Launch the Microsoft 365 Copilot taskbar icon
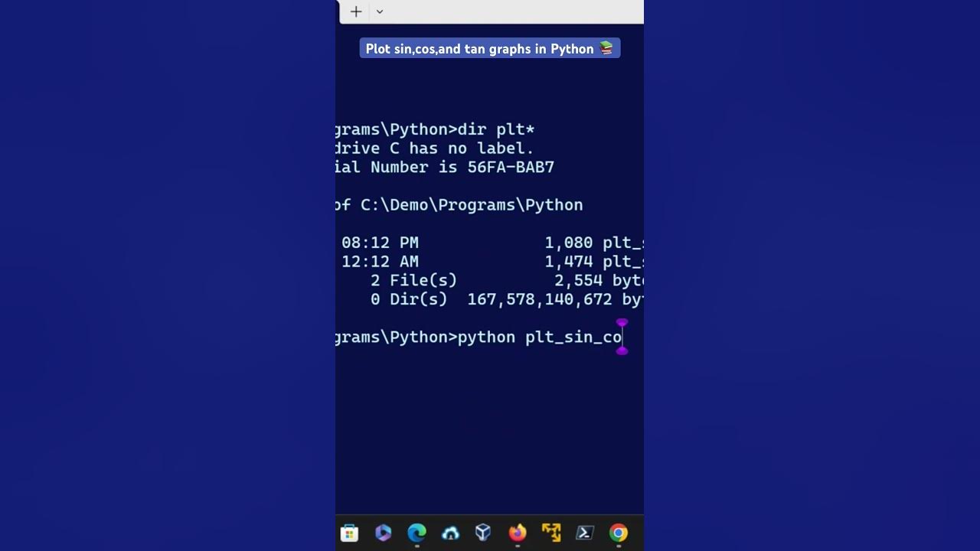980x551 pixels. (384, 533)
